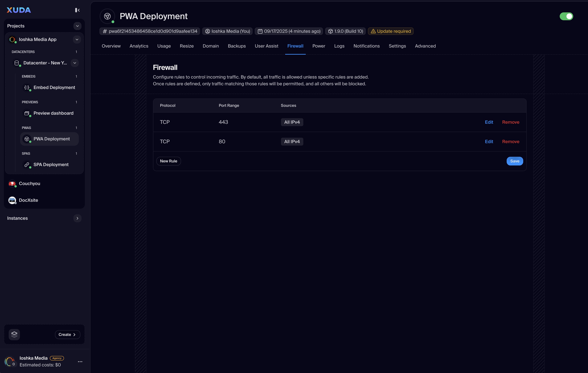
Task: Expand the Instances section
Action: click(x=77, y=218)
